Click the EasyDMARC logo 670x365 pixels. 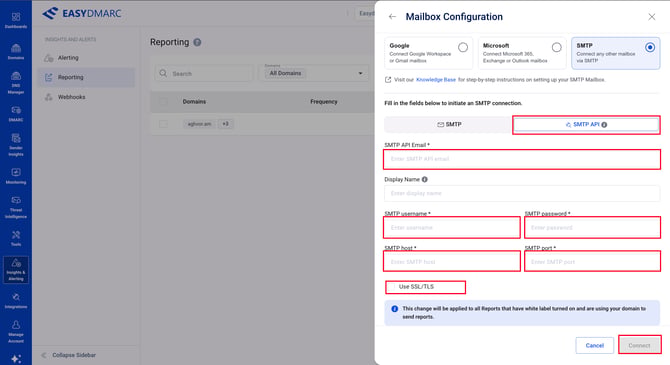82,14
